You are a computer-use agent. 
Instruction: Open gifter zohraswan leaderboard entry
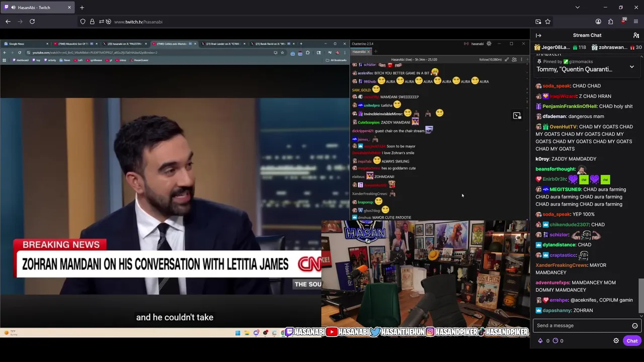click(617, 47)
